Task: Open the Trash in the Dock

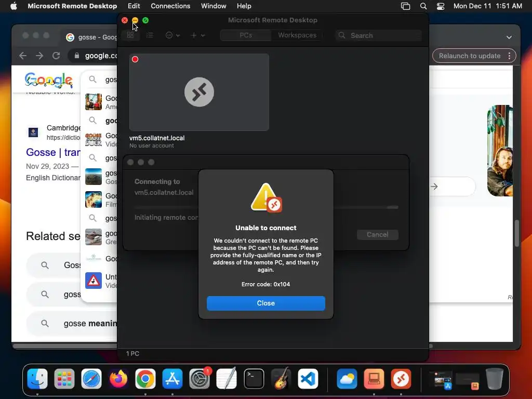Action: click(495, 379)
